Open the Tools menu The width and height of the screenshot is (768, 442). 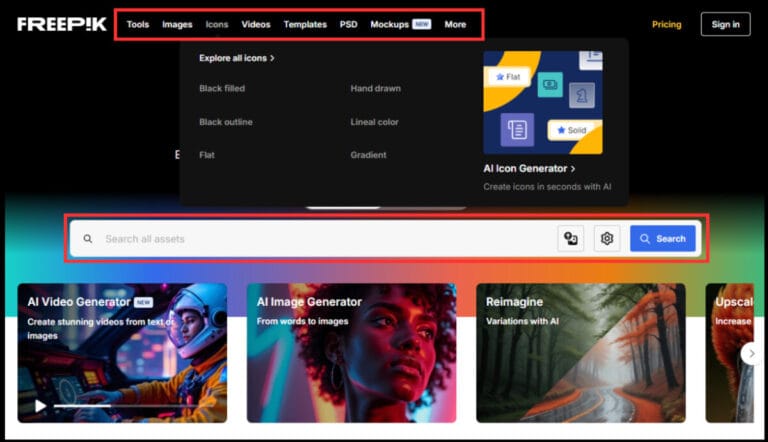138,24
